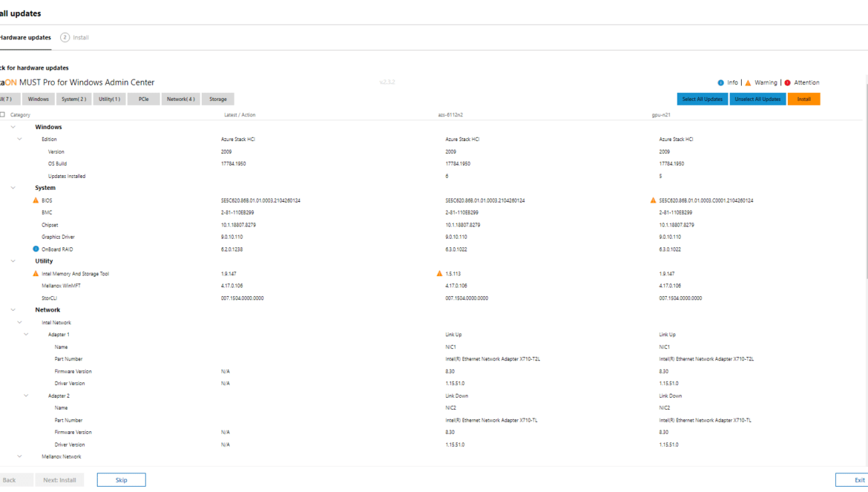Viewport: 868px width, 492px height.
Task: Collapse the Utility section
Action: [13, 260]
